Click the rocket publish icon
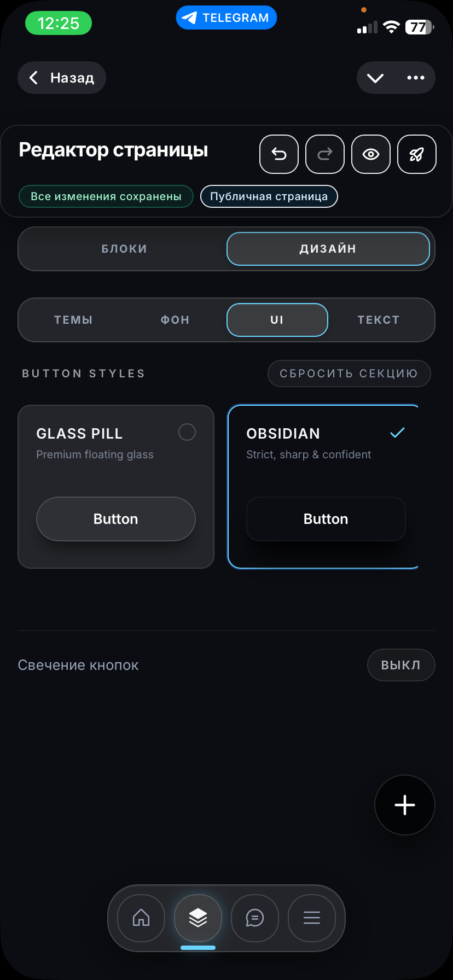This screenshot has width=453, height=980. pos(417,154)
